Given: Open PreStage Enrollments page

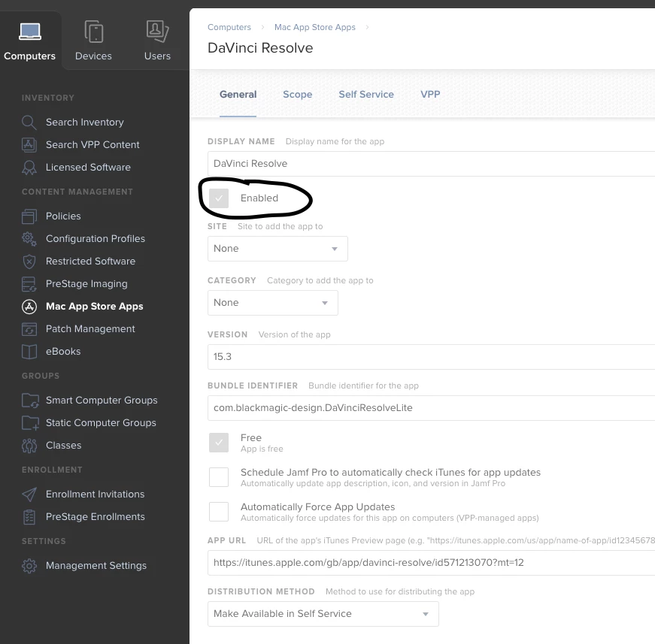Looking at the screenshot, I should coord(96,517).
